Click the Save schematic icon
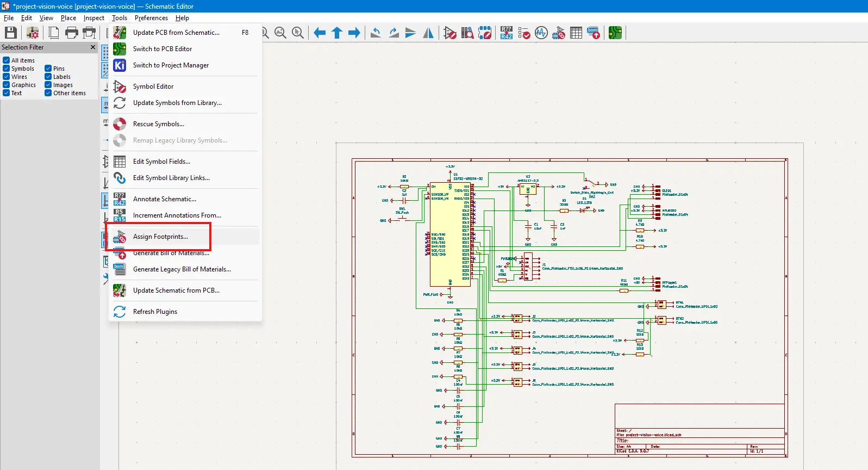 tap(10, 33)
